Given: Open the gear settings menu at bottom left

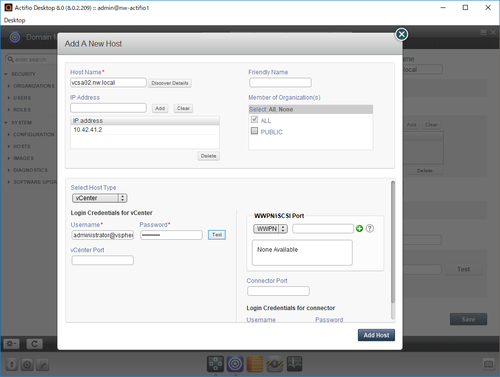Looking at the screenshot, I should coord(12,343).
